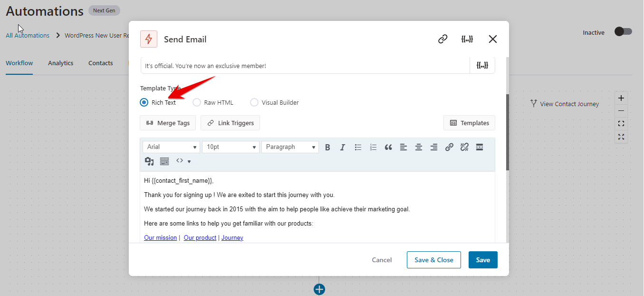Change font size using the 10pt dropdown
The height and width of the screenshot is (296, 644).
coord(231,147)
